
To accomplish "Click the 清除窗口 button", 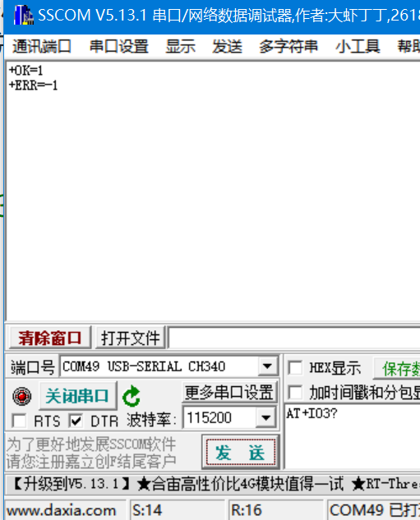I will point(50,338).
